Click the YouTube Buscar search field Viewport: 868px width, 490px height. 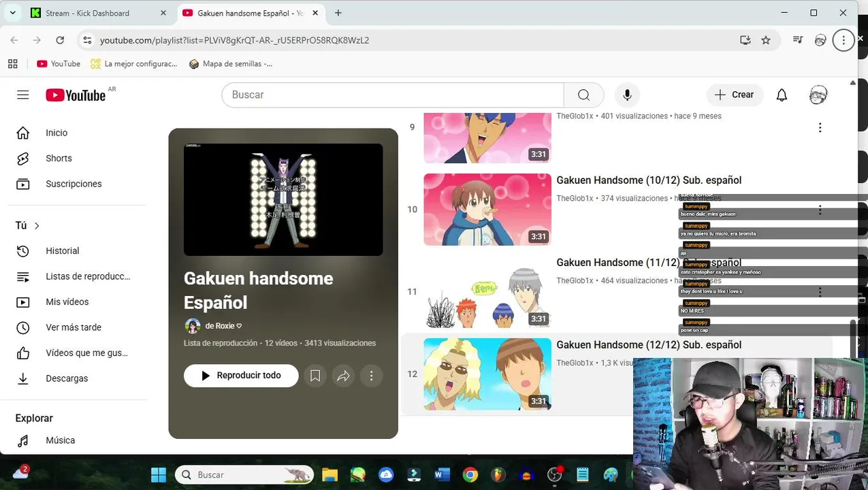pyautogui.click(x=393, y=95)
